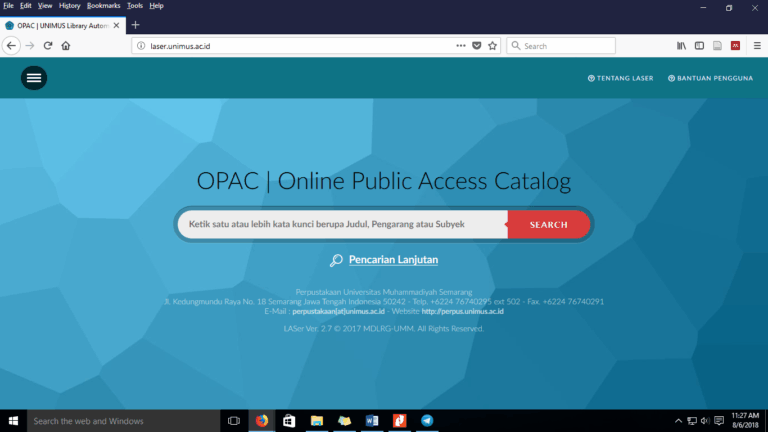
Task: Open page actions three-dots menu
Action: click(x=461, y=46)
